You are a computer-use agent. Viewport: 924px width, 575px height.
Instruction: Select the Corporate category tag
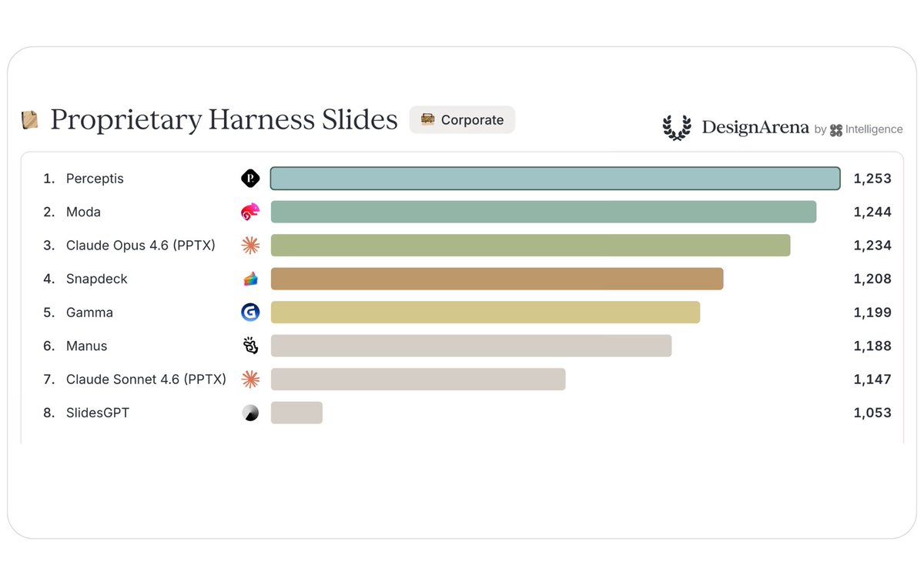[x=462, y=119]
